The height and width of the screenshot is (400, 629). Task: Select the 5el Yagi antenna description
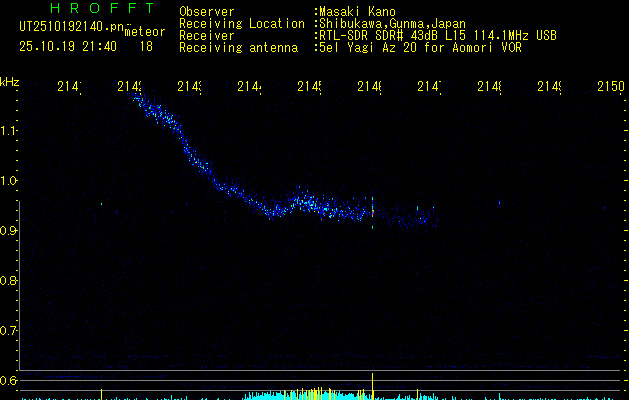pyautogui.click(x=417, y=47)
